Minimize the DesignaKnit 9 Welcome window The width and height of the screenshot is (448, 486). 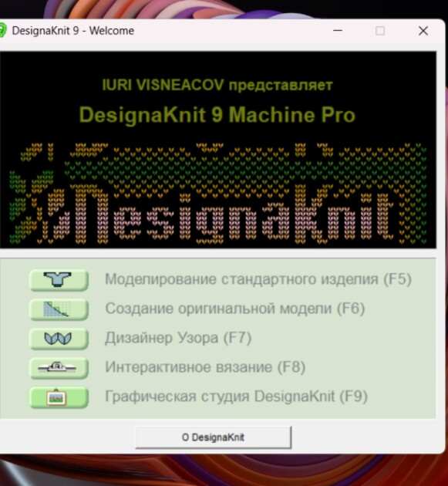pos(338,31)
